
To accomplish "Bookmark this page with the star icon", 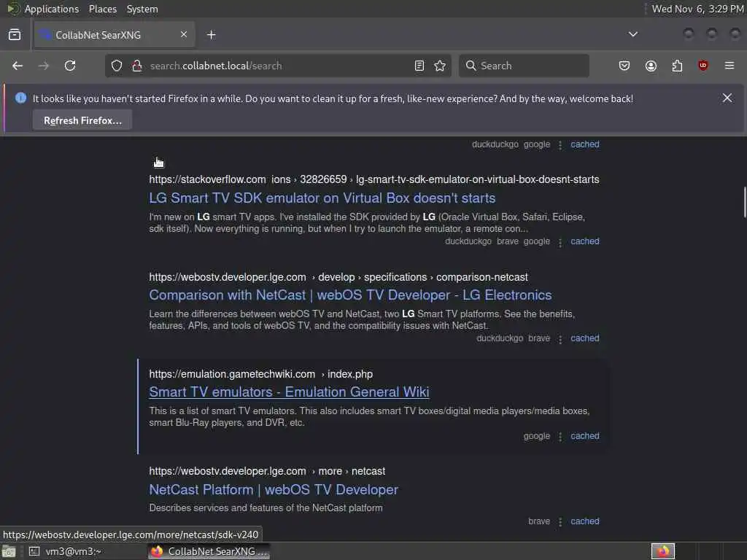I will [440, 66].
